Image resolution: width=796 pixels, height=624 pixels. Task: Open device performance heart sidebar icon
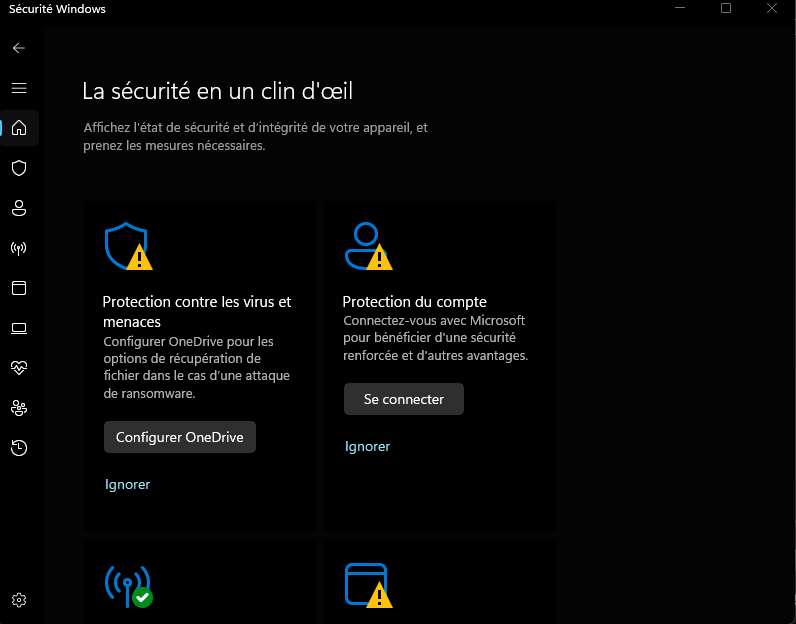pyautogui.click(x=19, y=368)
